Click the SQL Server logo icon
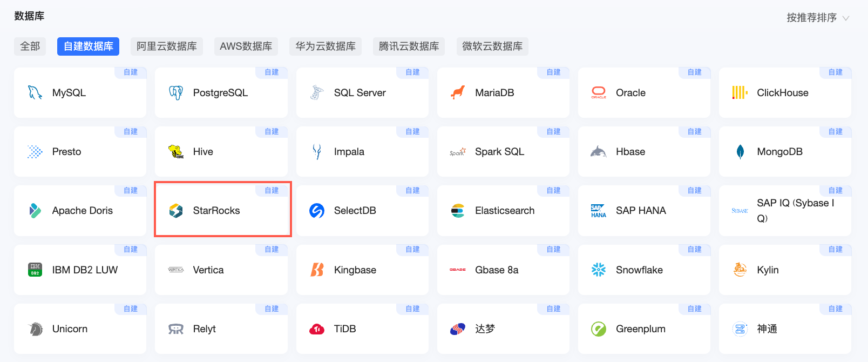The width and height of the screenshot is (868, 362). tap(317, 92)
